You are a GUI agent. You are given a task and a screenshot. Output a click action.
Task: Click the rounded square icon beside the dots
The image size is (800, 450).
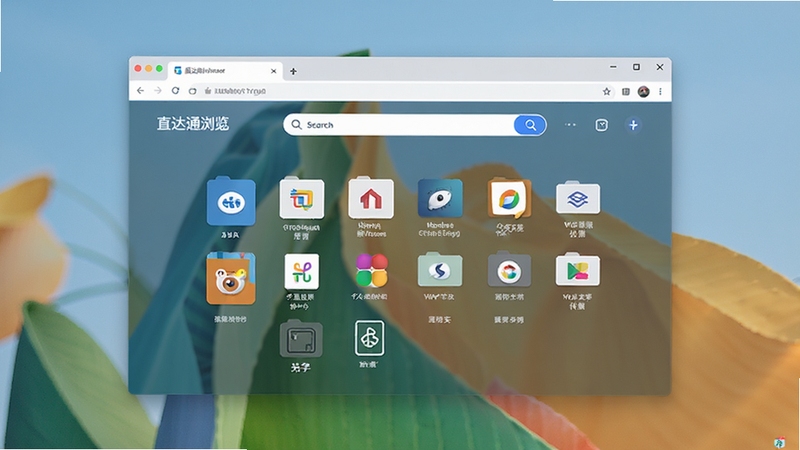pyautogui.click(x=602, y=125)
